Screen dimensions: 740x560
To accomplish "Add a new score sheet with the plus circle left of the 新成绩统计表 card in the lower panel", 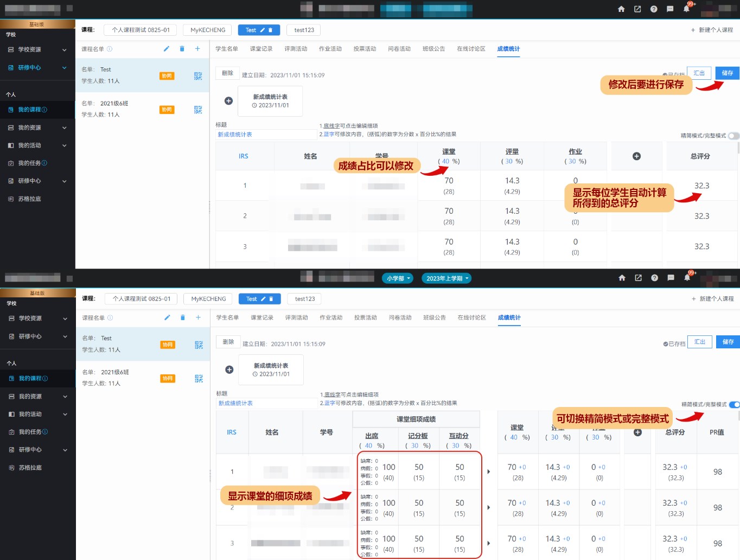I will [229, 370].
